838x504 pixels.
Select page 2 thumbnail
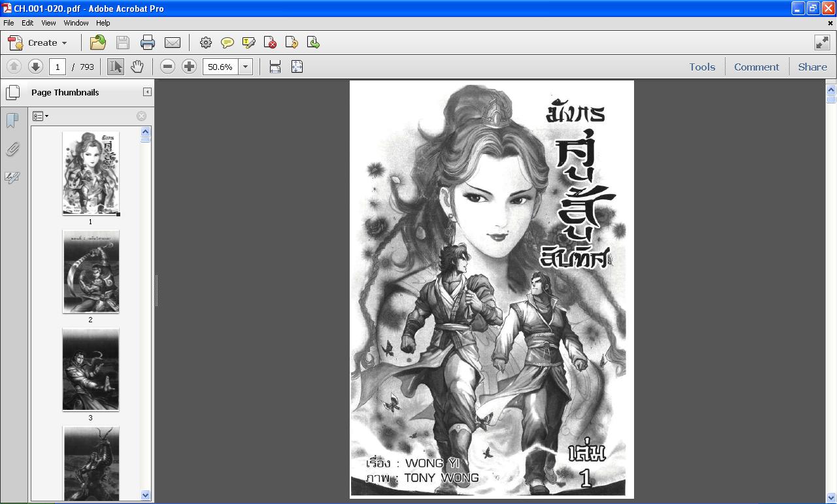point(91,271)
